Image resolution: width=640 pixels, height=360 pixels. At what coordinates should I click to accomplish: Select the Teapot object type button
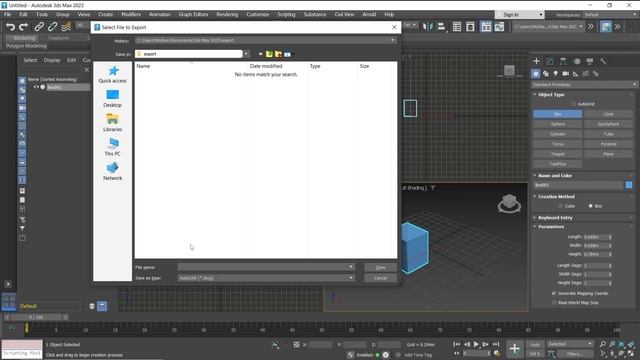click(x=558, y=154)
